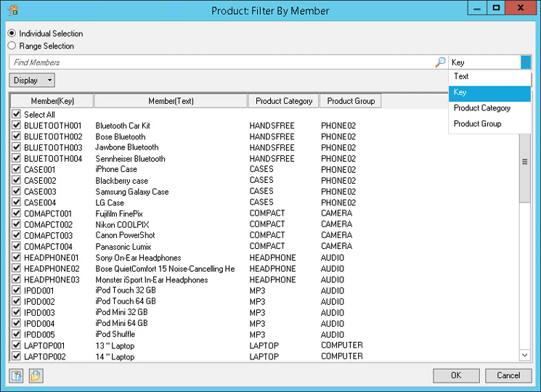Image resolution: width=541 pixels, height=392 pixels.
Task: Uncheck BLUETOOTH004 member checkbox
Action: tap(16, 158)
